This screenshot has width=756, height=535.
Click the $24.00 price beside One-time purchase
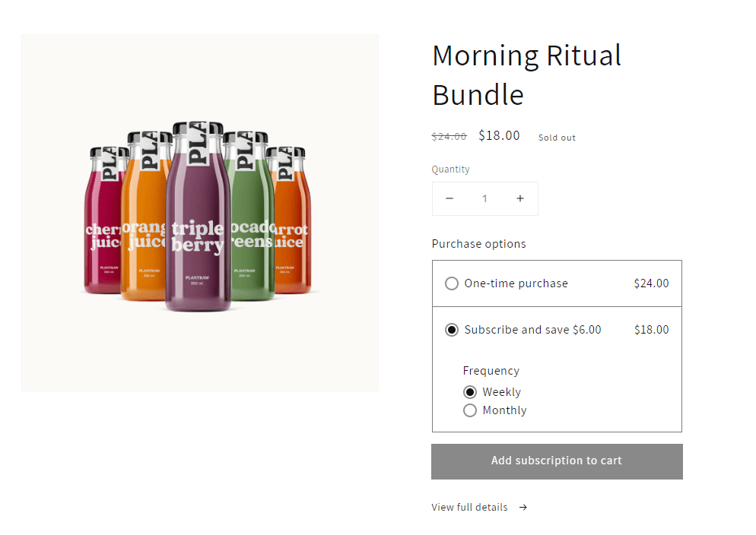651,283
